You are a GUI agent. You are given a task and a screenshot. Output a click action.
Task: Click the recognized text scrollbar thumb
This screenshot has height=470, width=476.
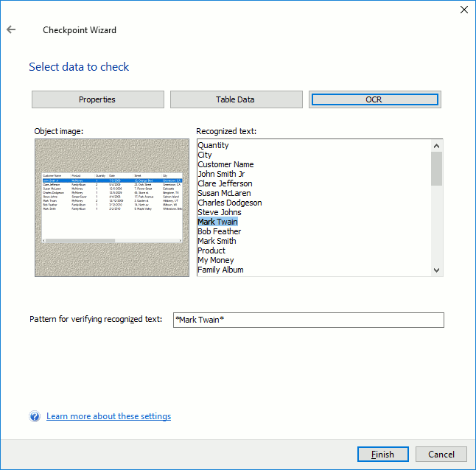point(436,169)
